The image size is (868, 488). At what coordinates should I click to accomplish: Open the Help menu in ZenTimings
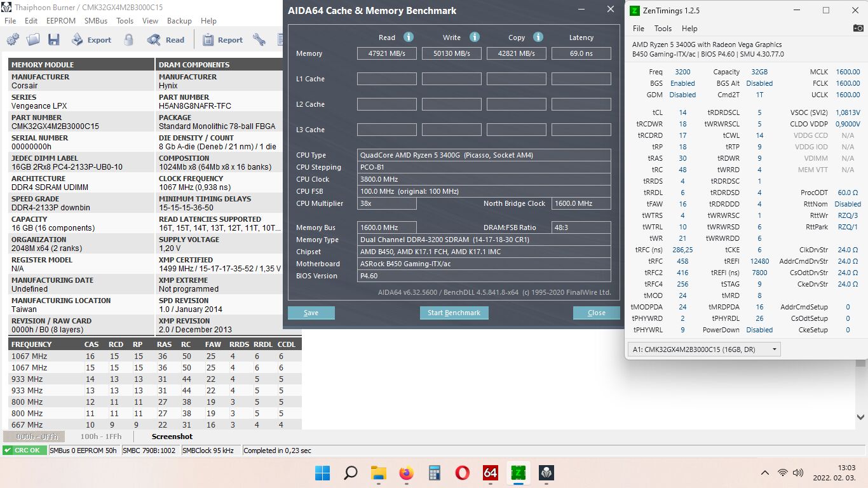click(689, 28)
